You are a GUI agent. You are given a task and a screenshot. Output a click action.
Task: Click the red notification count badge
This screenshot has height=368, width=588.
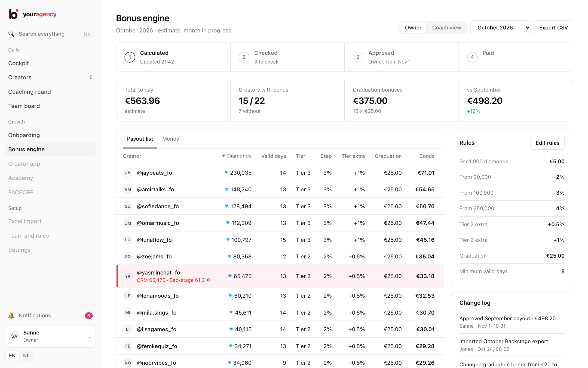[x=89, y=316]
